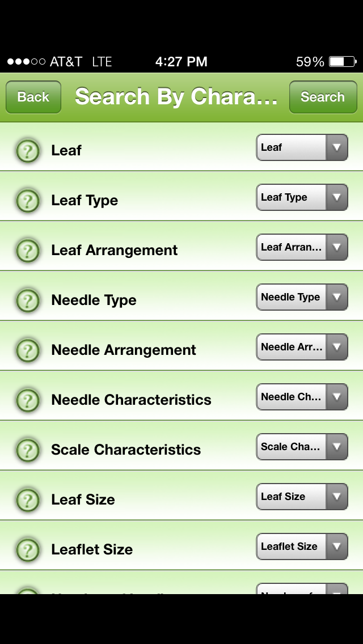The width and height of the screenshot is (363, 644).
Task: Expand the Leaf dropdown selector
Action: pyautogui.click(x=302, y=147)
